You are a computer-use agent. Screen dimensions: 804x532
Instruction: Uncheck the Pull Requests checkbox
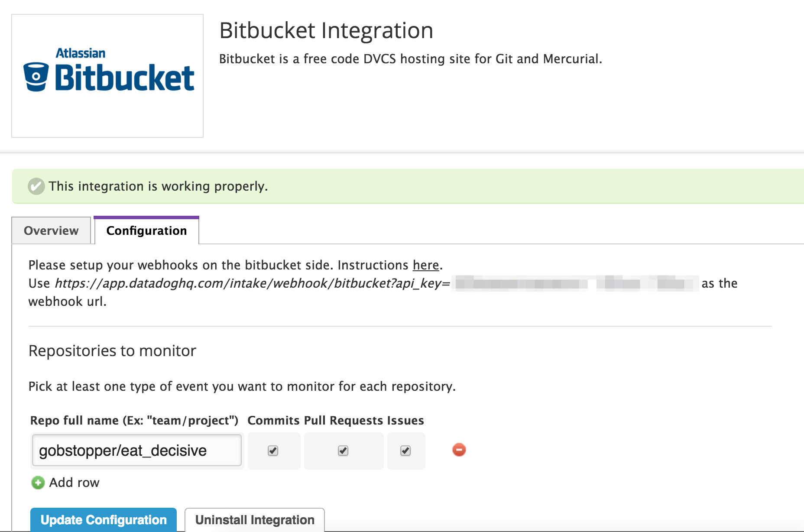(x=343, y=451)
